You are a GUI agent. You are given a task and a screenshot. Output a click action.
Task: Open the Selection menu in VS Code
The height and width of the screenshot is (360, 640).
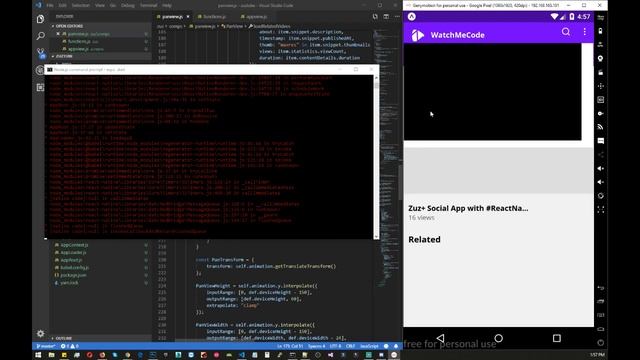80,5
